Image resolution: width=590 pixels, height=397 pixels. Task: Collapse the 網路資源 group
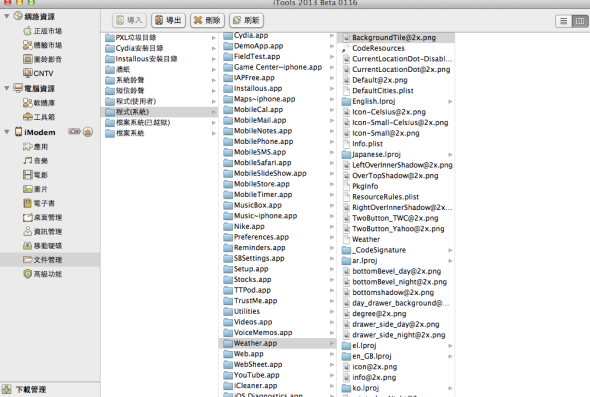coord(6,16)
